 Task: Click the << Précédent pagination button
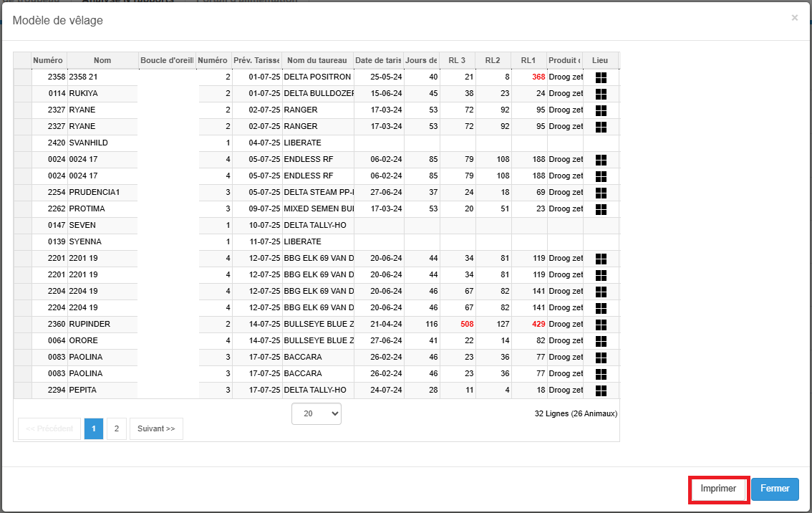click(49, 428)
